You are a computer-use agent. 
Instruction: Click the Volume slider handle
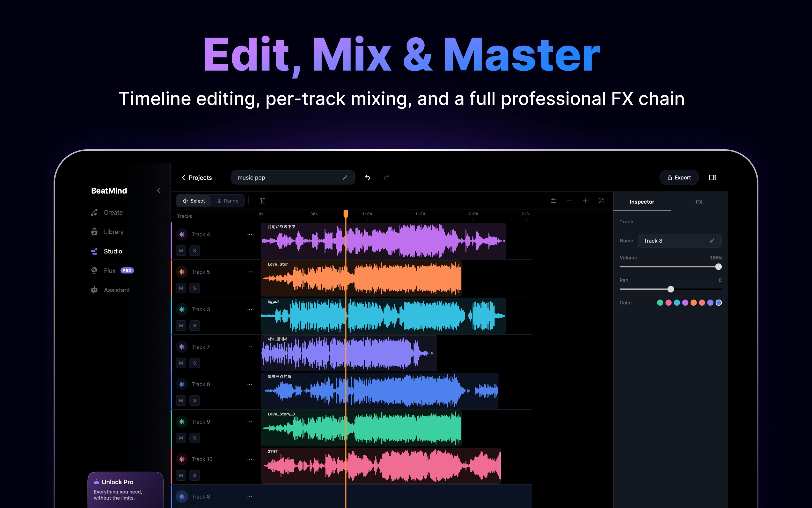tap(718, 267)
